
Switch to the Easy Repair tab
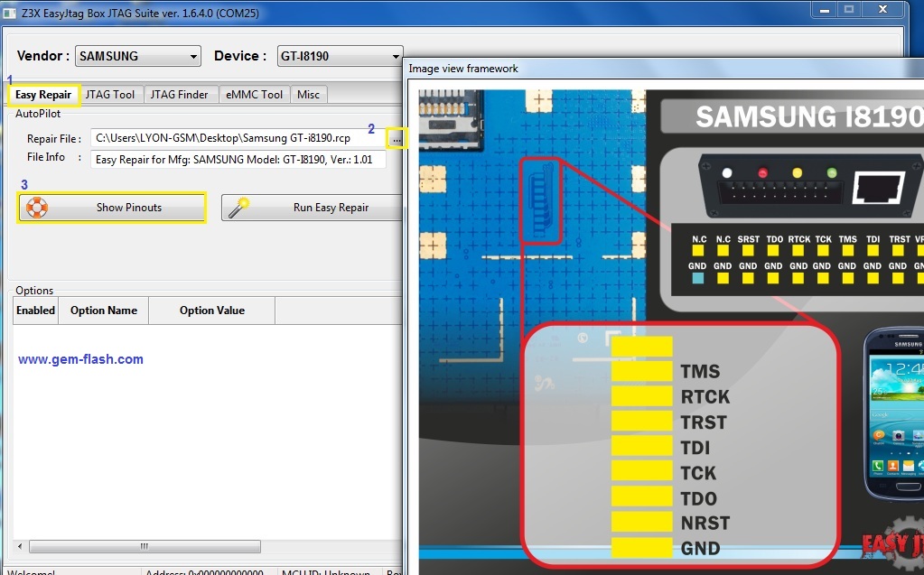click(43, 94)
